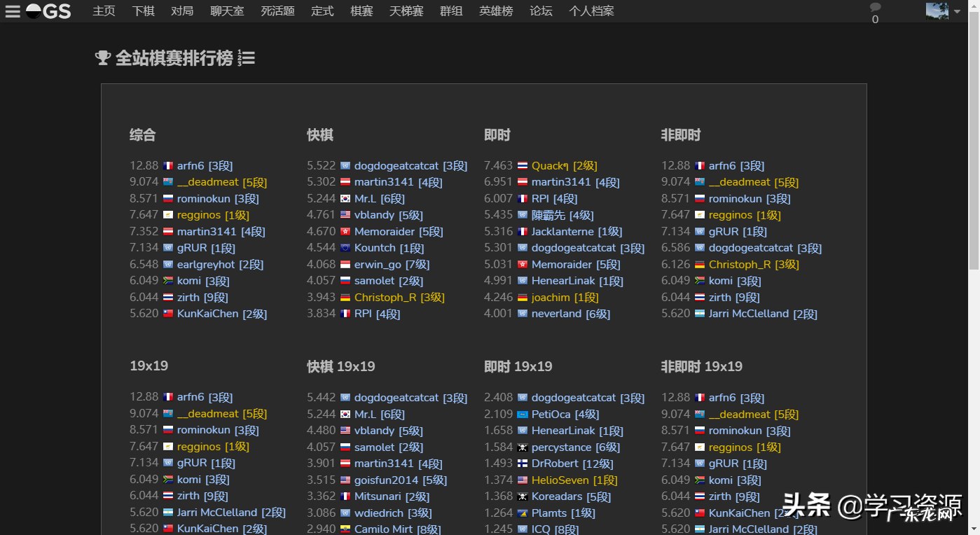
Task: Click the flag icon beside neverland
Action: coord(523,314)
